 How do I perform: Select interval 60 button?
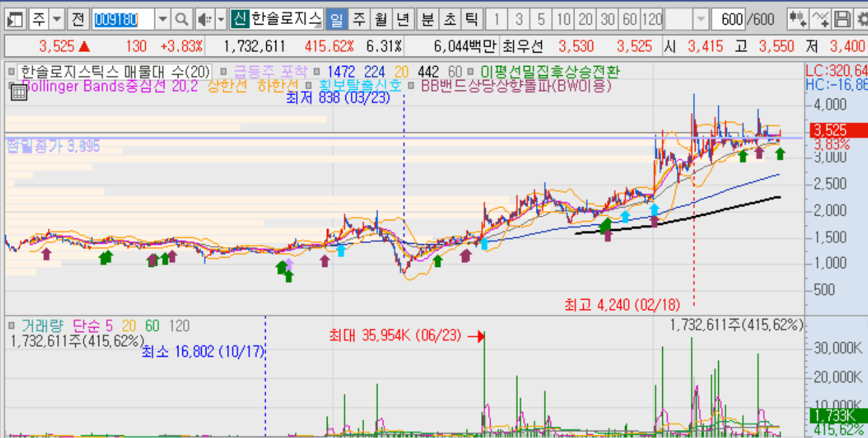[x=629, y=20]
